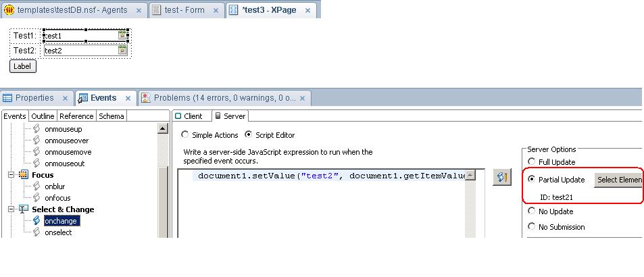Click the Select Element button
Viewport: 644px width, 277px height.
pyautogui.click(x=618, y=180)
